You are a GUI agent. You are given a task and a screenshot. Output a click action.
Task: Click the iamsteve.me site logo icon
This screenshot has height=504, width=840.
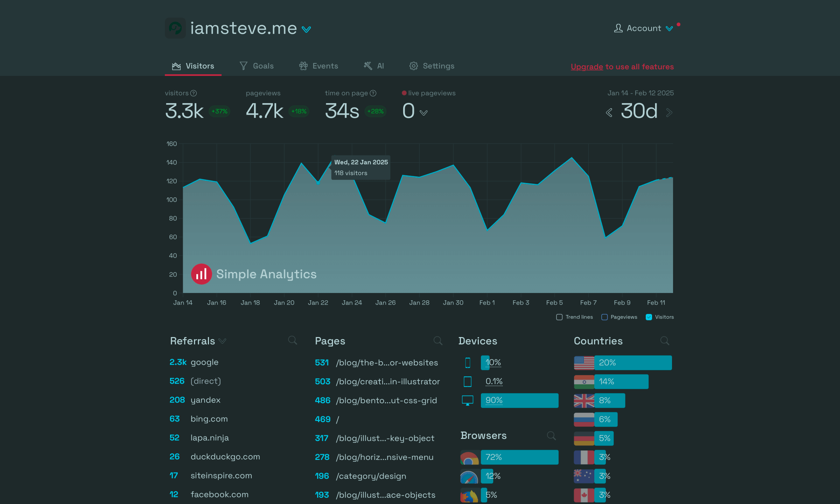coord(175,28)
